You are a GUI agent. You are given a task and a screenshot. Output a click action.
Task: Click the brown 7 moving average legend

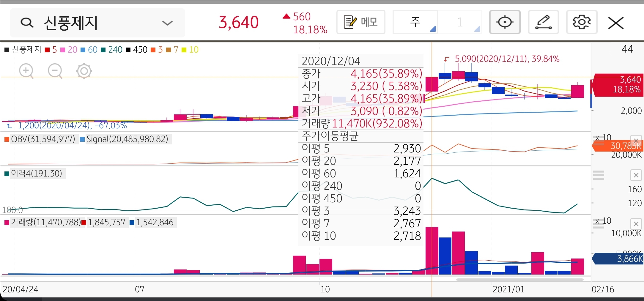click(x=172, y=50)
